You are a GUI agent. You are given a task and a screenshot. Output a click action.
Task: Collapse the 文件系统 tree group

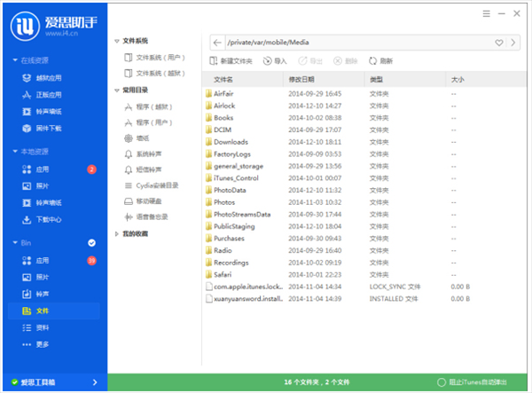pyautogui.click(x=117, y=41)
